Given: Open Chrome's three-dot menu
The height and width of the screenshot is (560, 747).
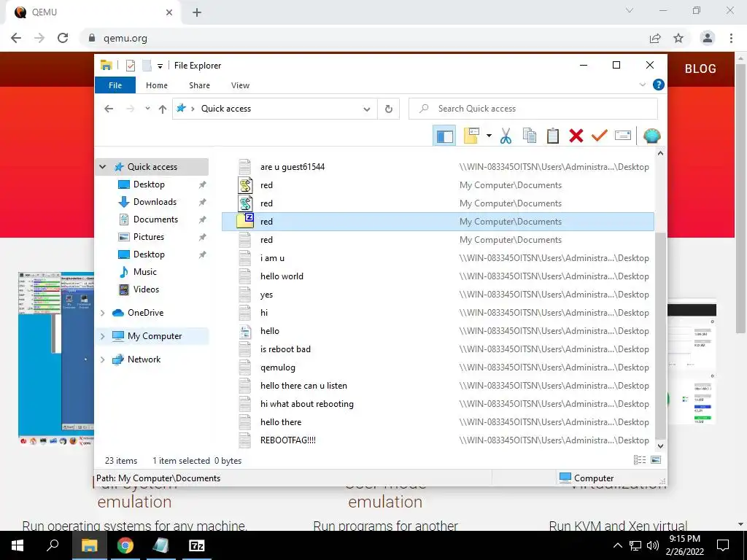Looking at the screenshot, I should [x=731, y=38].
